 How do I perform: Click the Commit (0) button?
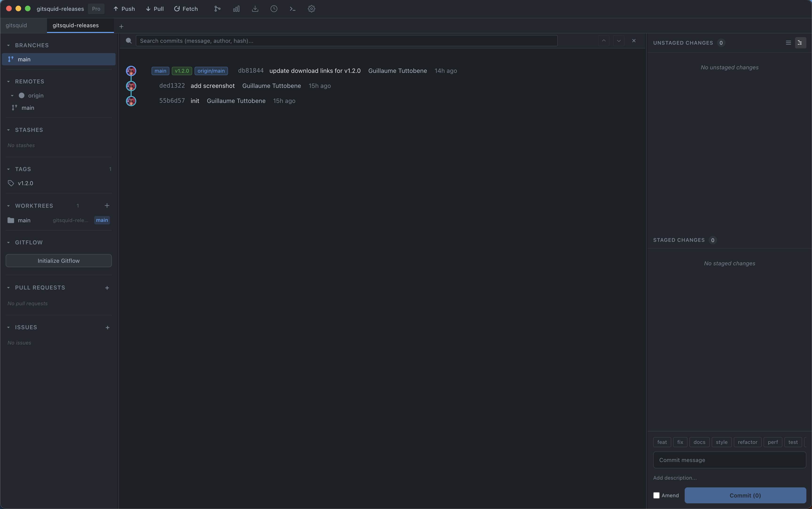pyautogui.click(x=745, y=495)
